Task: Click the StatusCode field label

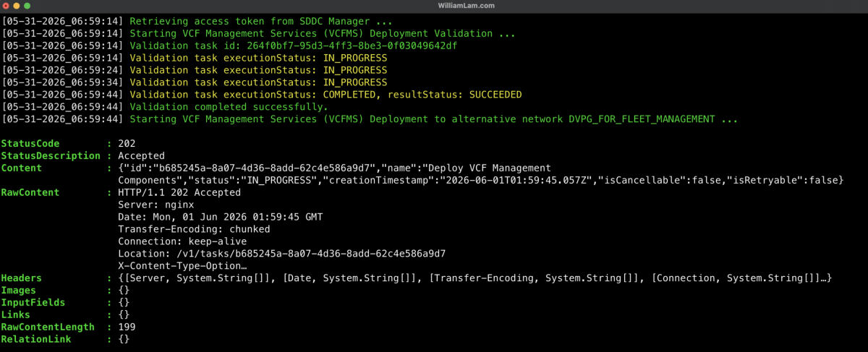Action: [30, 144]
